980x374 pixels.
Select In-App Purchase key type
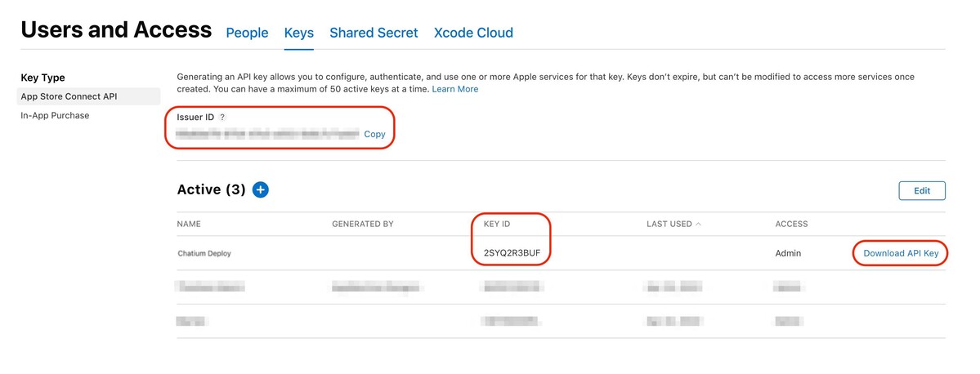55,115
